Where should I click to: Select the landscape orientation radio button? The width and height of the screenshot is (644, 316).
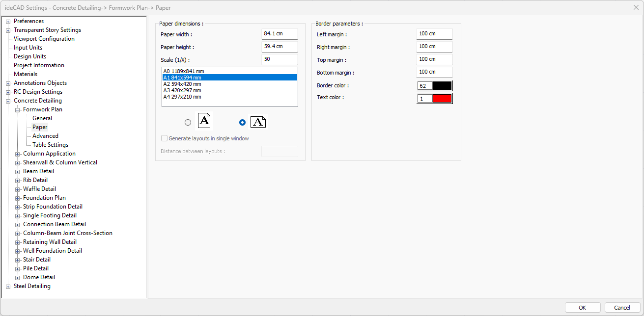(242, 123)
